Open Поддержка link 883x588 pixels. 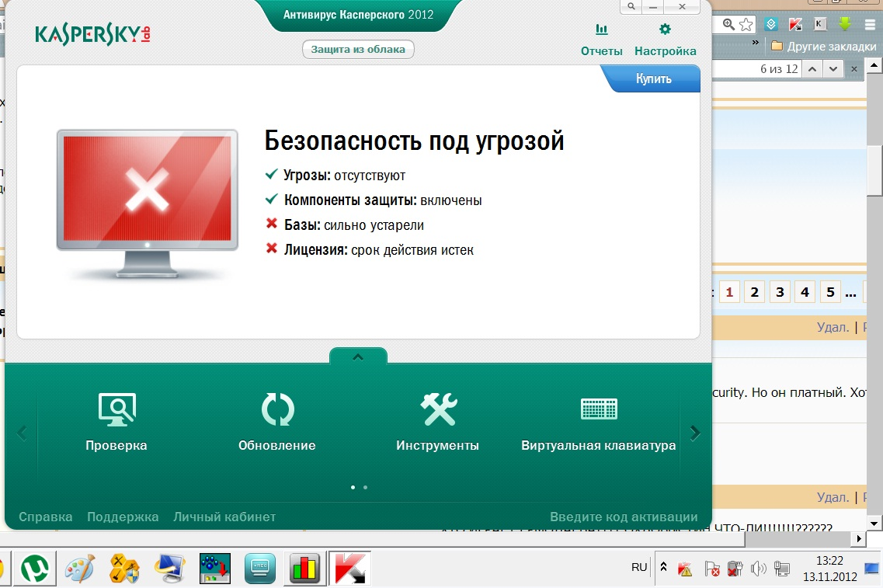[x=123, y=517]
